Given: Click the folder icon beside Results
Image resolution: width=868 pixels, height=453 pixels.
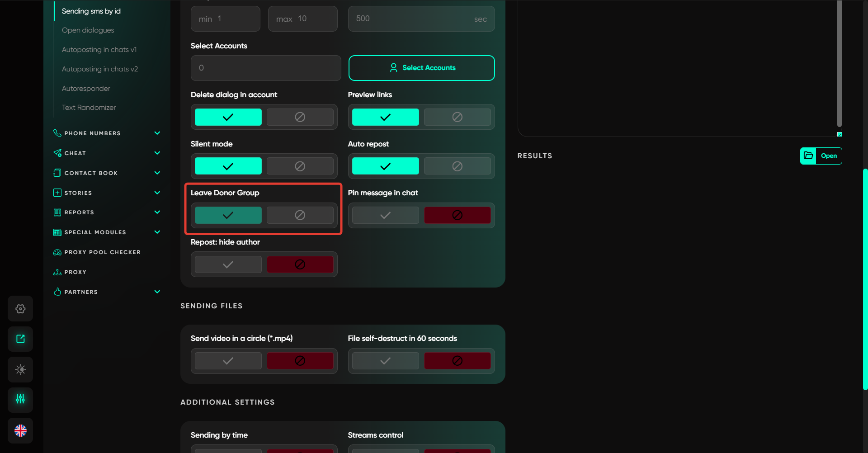Looking at the screenshot, I should [x=808, y=156].
